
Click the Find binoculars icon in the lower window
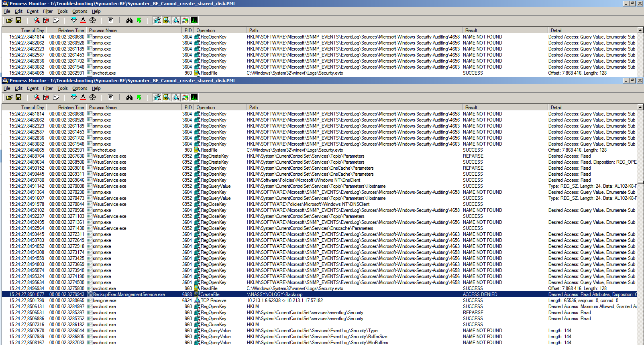click(x=129, y=97)
